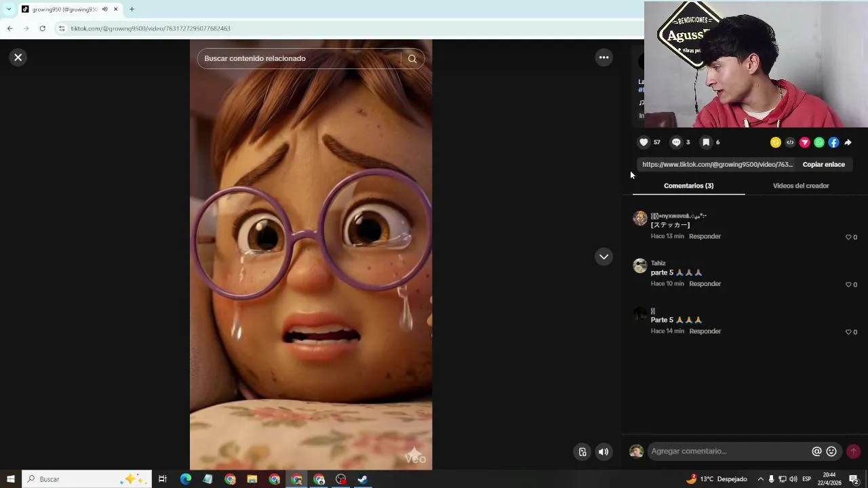Screen dimensions: 868x488
Task: Mute the tab via its speaker icon
Action: tap(104, 9)
